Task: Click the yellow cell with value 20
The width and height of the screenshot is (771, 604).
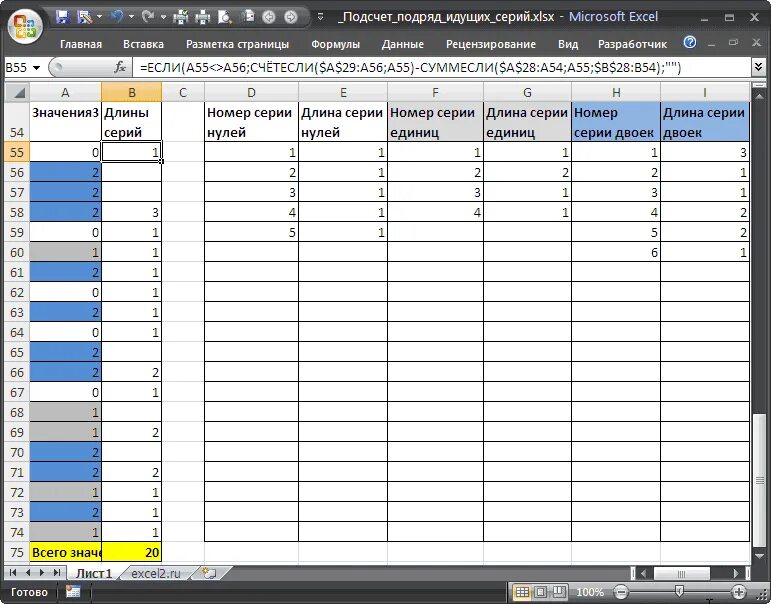Action: (132, 552)
